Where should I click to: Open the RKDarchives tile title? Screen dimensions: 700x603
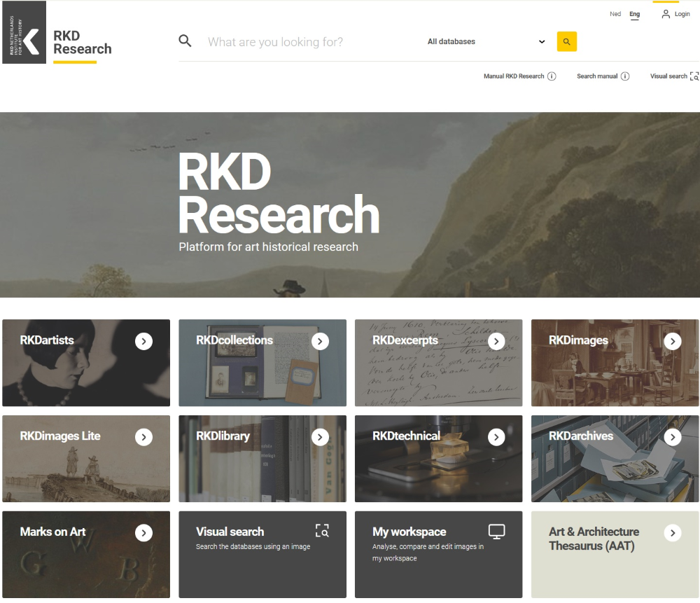click(x=581, y=436)
